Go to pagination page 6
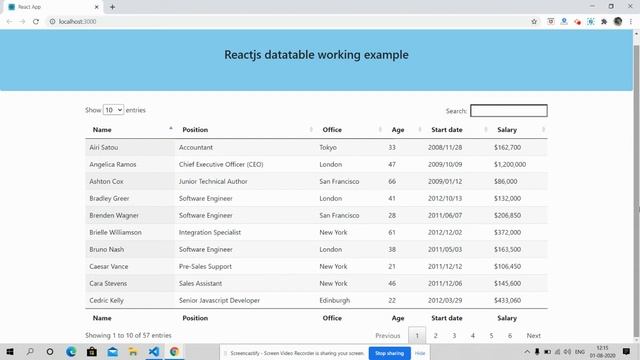Screen dimensions: 640x360 pyautogui.click(x=510, y=336)
